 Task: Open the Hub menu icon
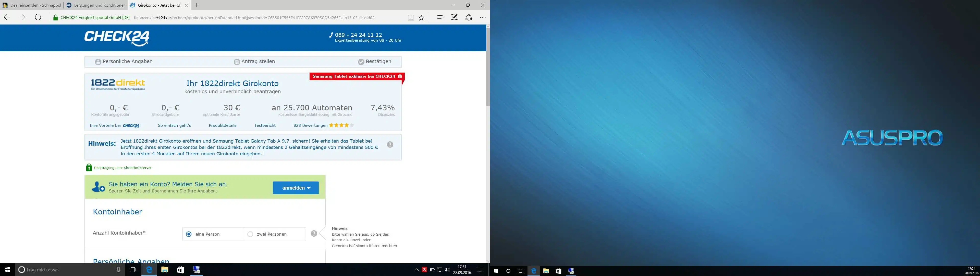[440, 17]
